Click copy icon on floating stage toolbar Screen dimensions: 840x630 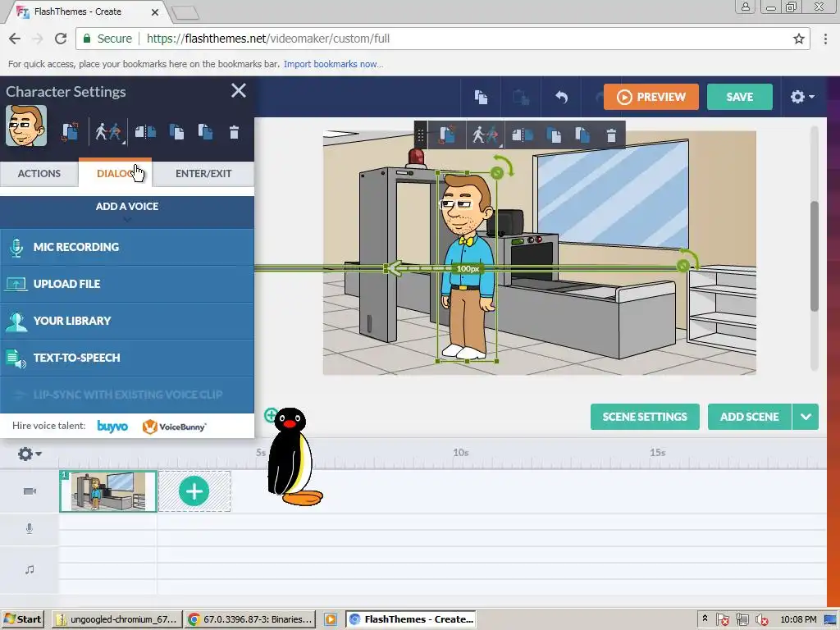pyautogui.click(x=554, y=135)
